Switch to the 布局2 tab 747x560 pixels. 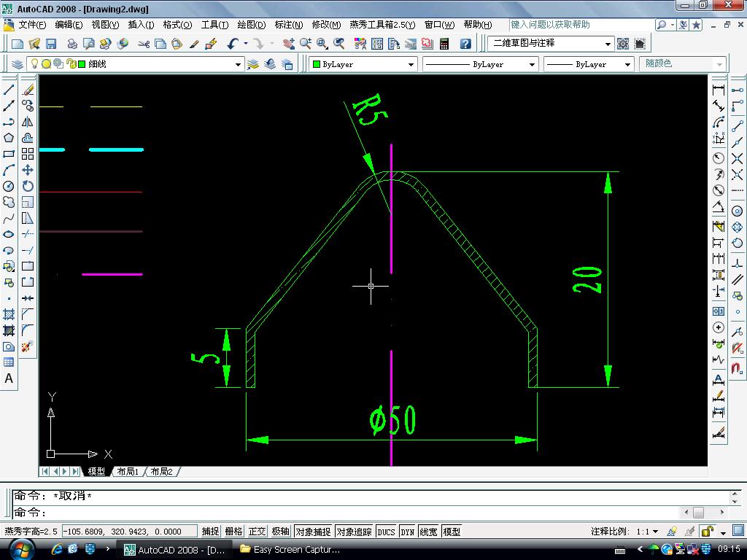[161, 472]
